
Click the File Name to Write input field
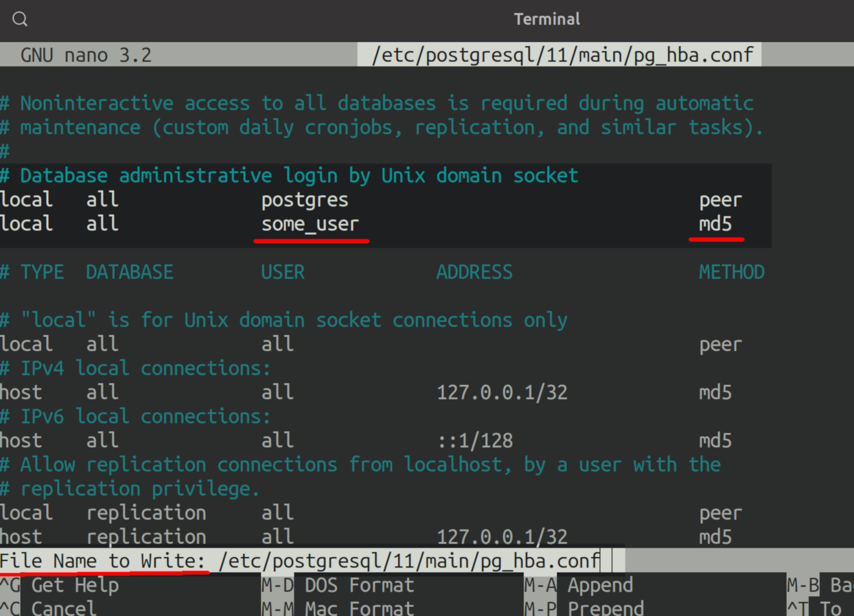pyautogui.click(x=407, y=561)
